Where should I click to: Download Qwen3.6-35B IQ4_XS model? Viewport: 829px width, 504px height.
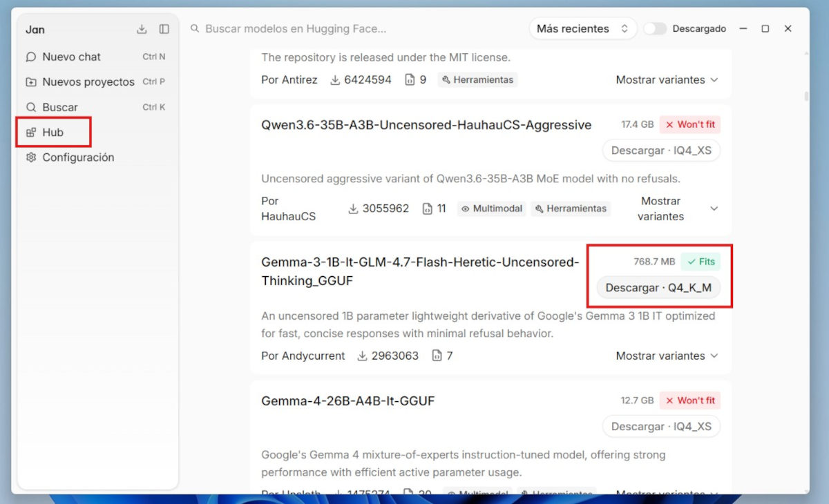661,150
